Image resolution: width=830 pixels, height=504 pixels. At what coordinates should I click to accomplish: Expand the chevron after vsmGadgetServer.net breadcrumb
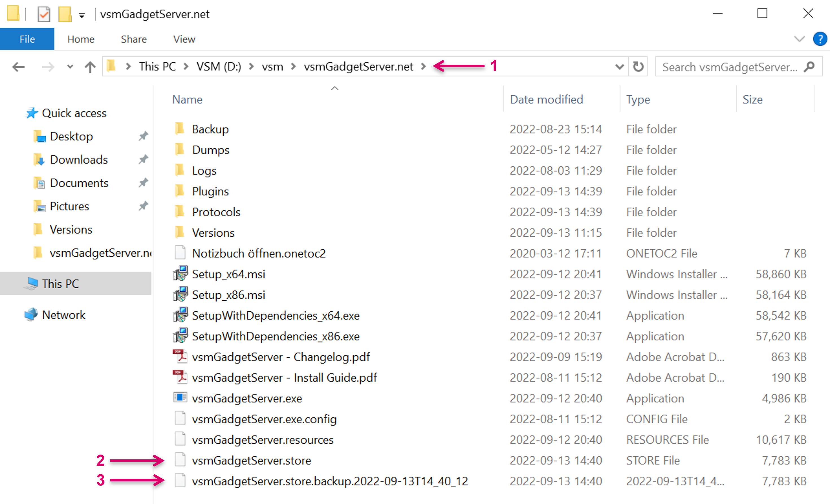423,67
